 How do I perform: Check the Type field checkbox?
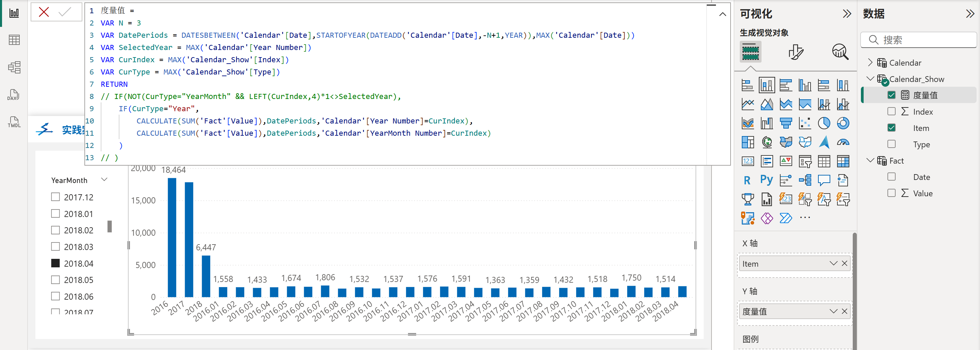coord(892,144)
